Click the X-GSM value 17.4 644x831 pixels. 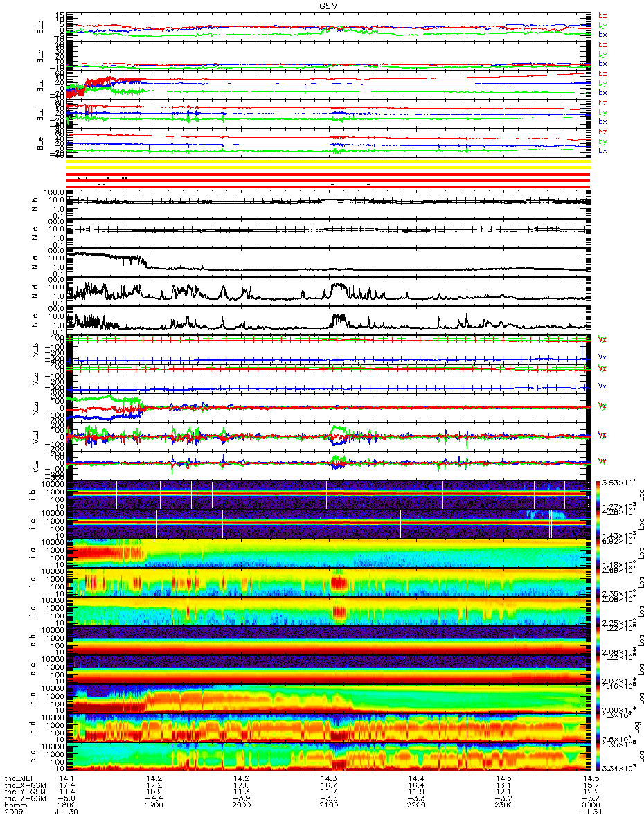66,785
